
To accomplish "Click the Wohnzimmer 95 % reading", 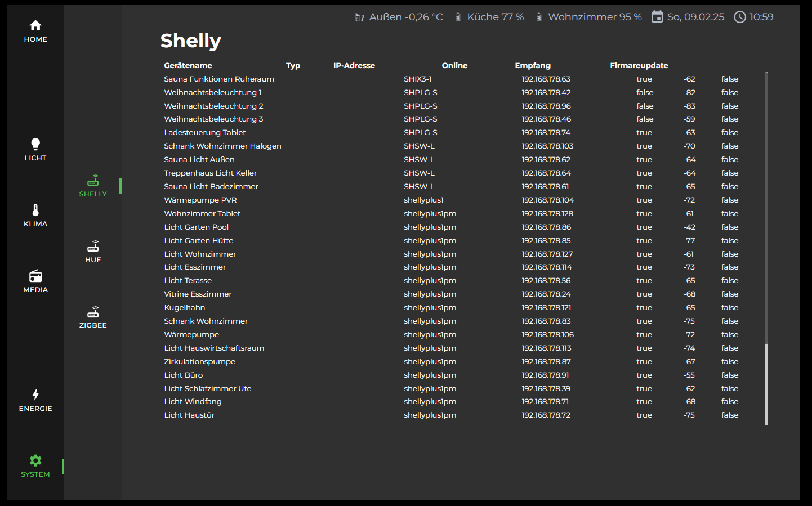I will [595, 17].
